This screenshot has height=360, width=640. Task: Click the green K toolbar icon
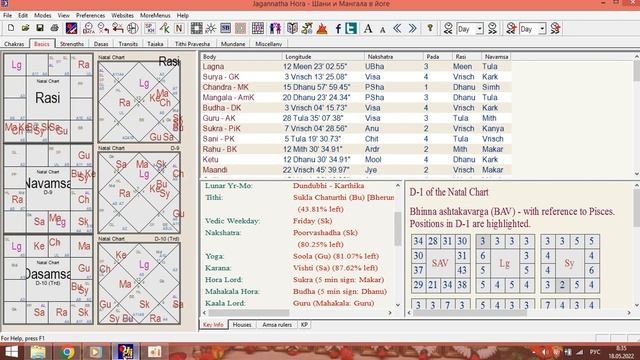[x=164, y=28]
